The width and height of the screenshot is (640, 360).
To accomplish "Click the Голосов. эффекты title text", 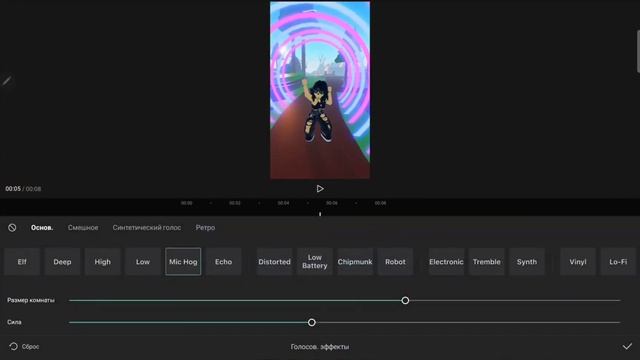I will coord(320,347).
